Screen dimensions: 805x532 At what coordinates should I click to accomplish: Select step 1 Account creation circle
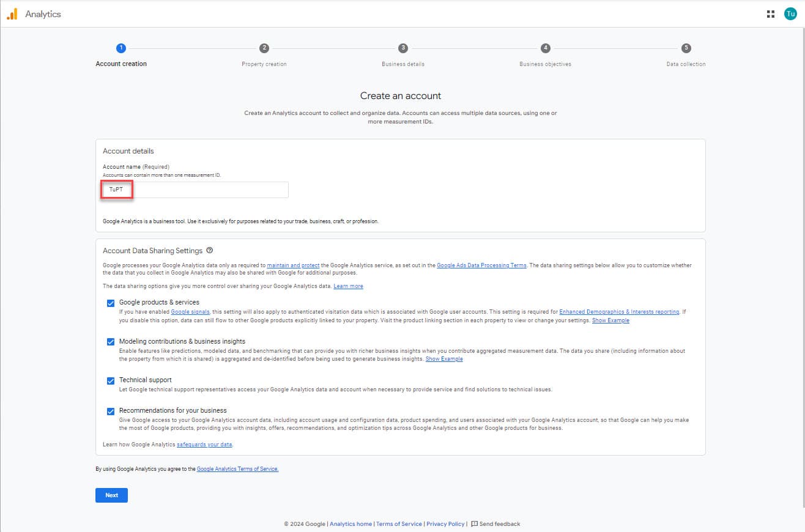[121, 48]
